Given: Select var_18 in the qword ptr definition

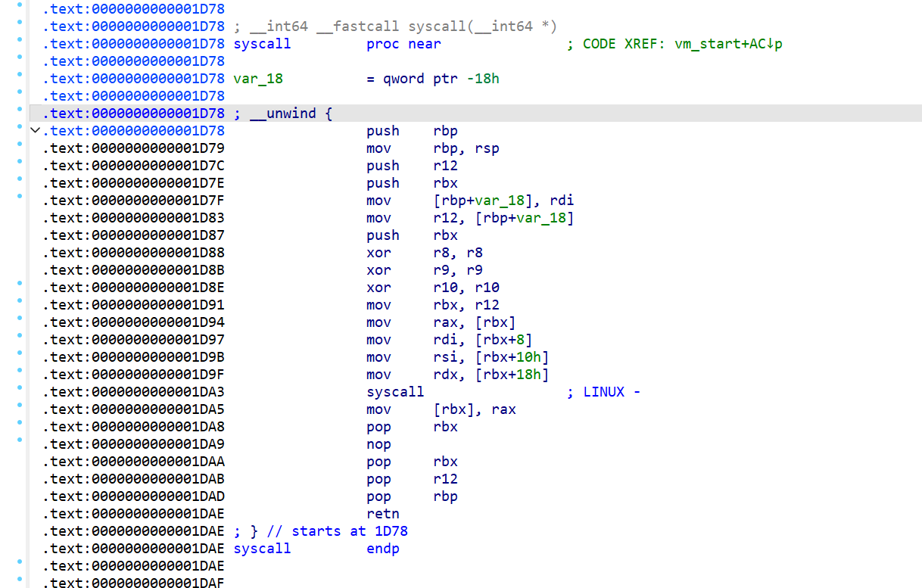Looking at the screenshot, I should point(258,79).
